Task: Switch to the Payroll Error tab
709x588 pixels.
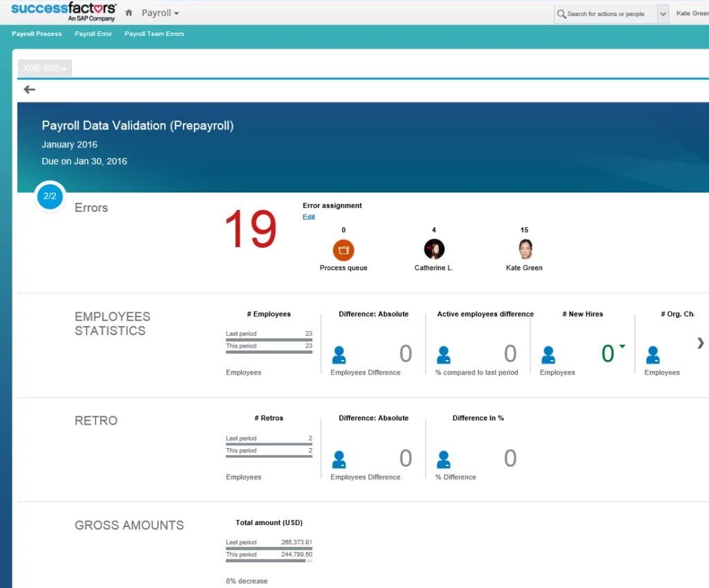Action: (93, 33)
